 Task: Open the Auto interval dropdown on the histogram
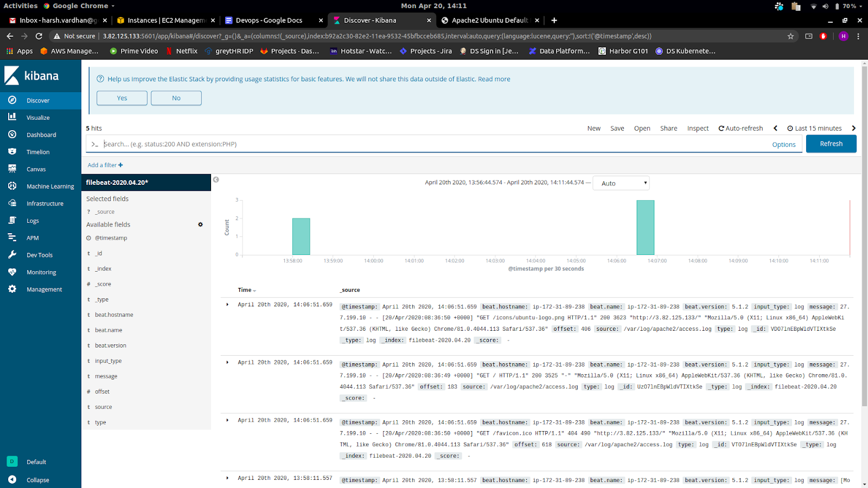coord(620,183)
